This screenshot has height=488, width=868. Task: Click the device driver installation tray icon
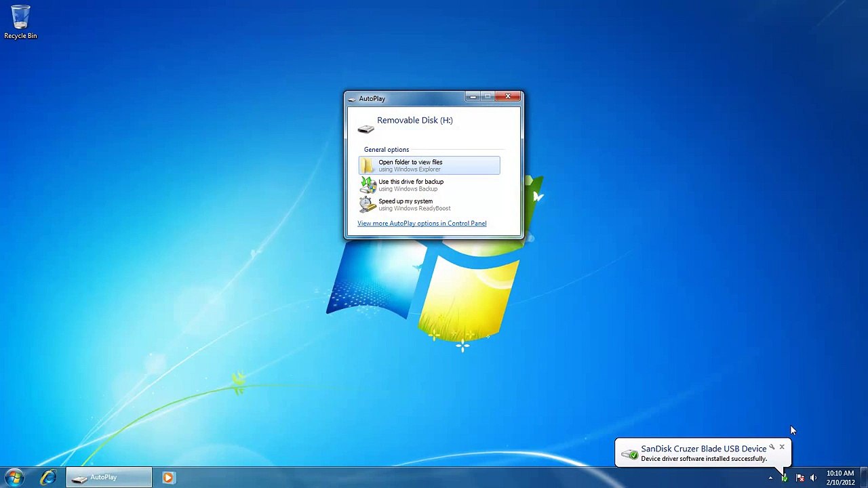pyautogui.click(x=785, y=479)
